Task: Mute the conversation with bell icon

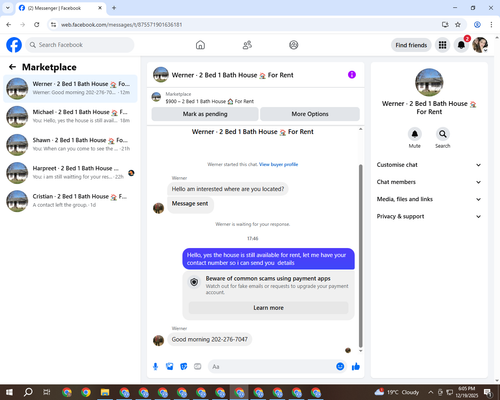Action: tap(415, 134)
